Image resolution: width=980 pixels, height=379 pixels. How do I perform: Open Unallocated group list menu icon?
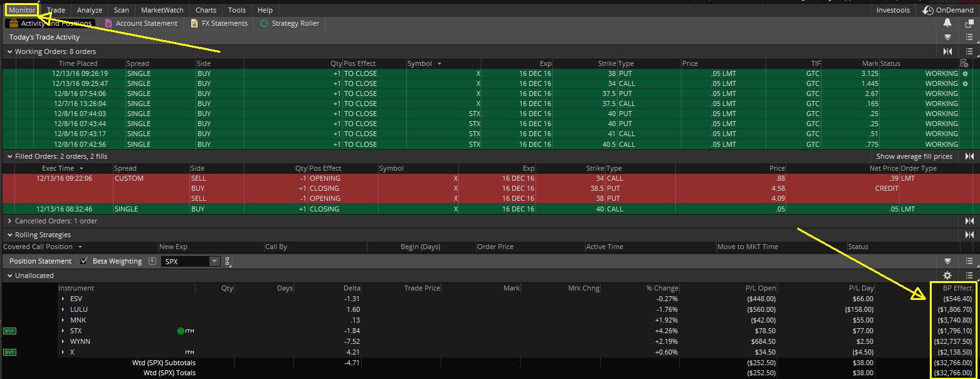pyautogui.click(x=969, y=275)
